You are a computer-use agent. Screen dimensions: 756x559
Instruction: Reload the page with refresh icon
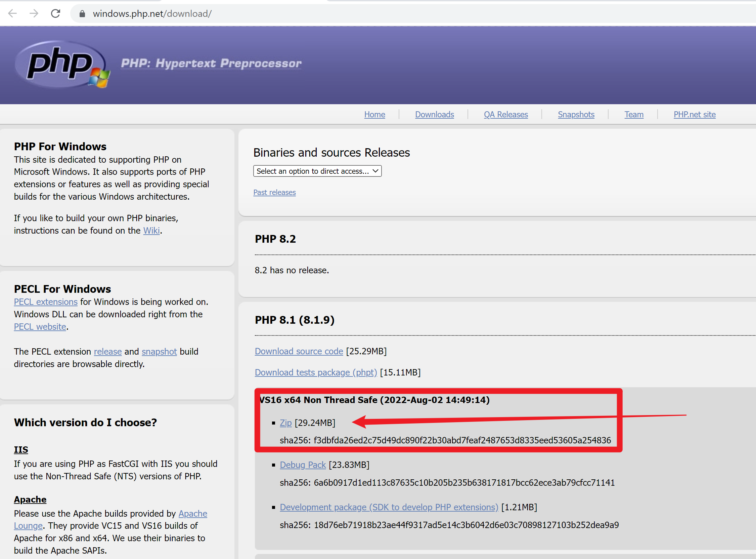pos(55,13)
